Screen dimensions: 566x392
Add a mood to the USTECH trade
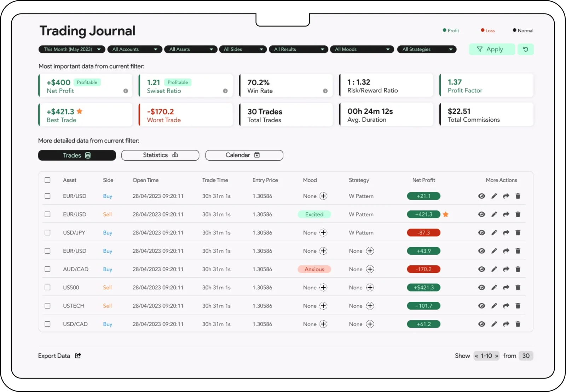[x=323, y=306]
